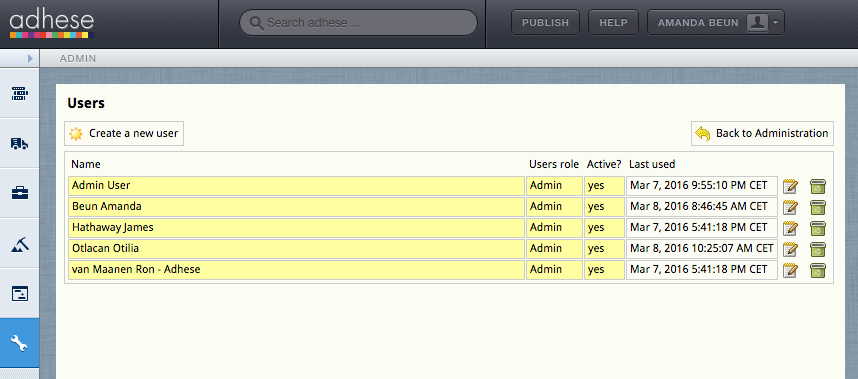The height and width of the screenshot is (379, 858).
Task: Open the HELP button
Action: point(613,22)
